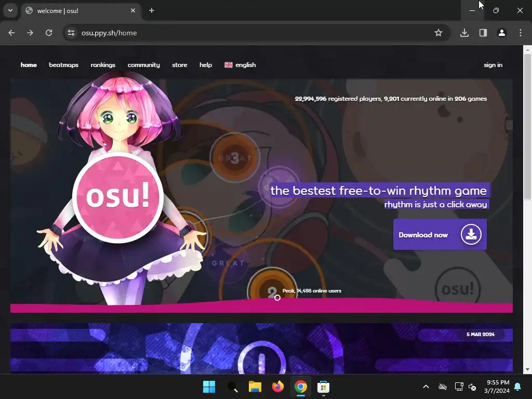Open the store menu item
The image size is (532, 399).
179,65
